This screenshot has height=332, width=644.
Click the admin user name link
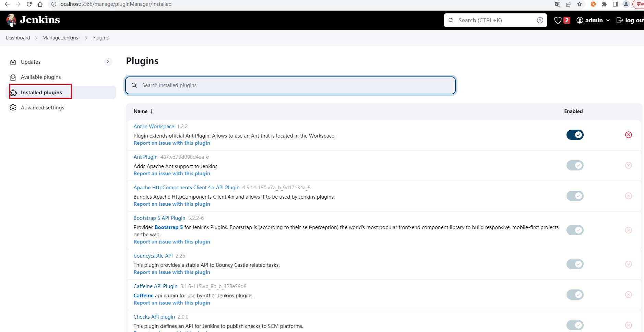(x=594, y=20)
